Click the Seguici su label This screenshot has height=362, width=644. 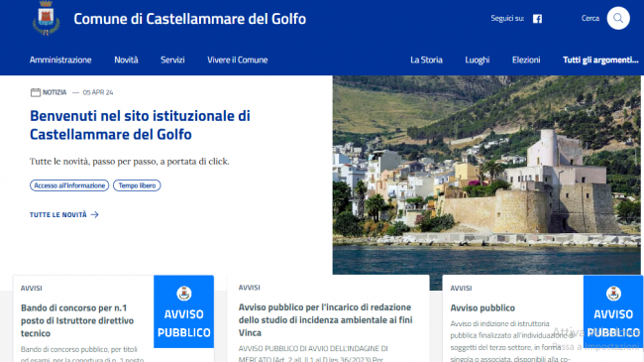507,18
